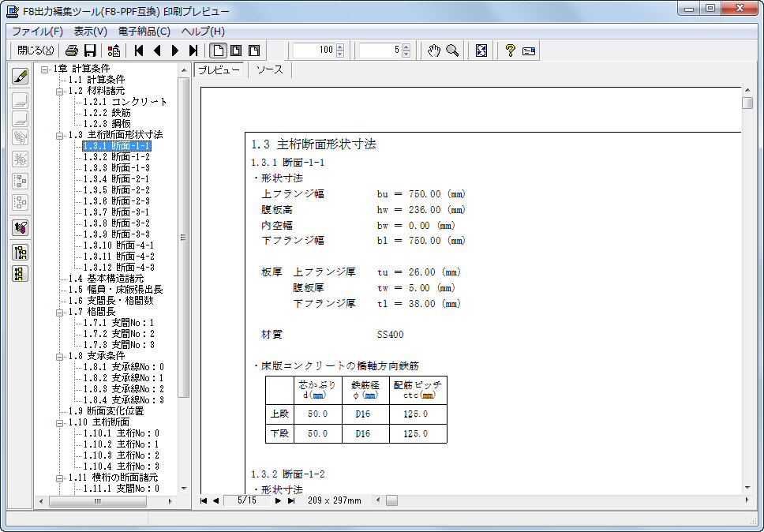Screen dimensions: 764x532
Task: Jump to the first page
Action: (x=139, y=51)
